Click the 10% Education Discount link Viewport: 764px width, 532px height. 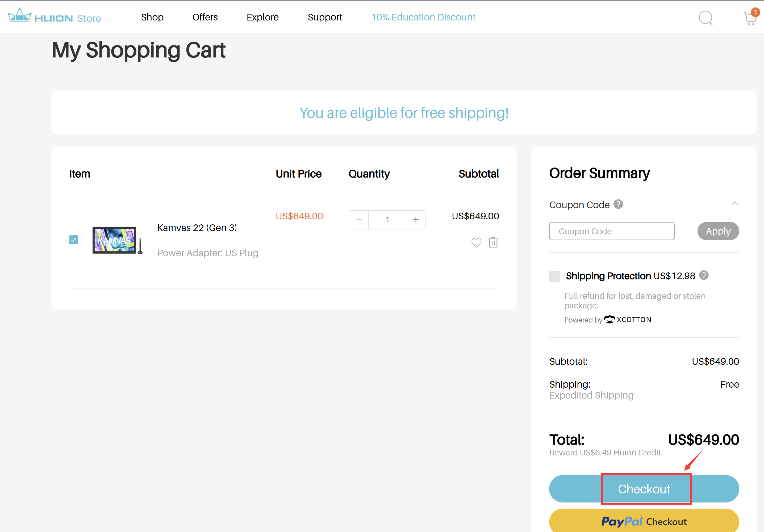[423, 17]
